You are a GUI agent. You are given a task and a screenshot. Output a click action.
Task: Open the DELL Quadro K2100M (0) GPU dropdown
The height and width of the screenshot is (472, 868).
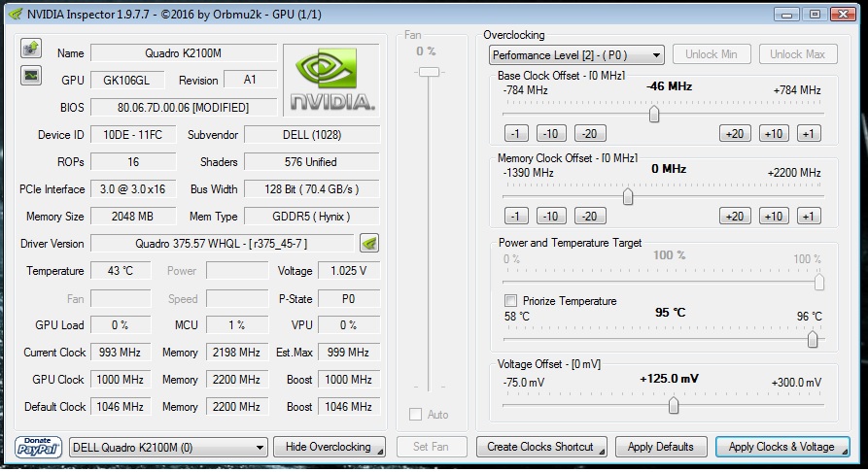pos(168,447)
